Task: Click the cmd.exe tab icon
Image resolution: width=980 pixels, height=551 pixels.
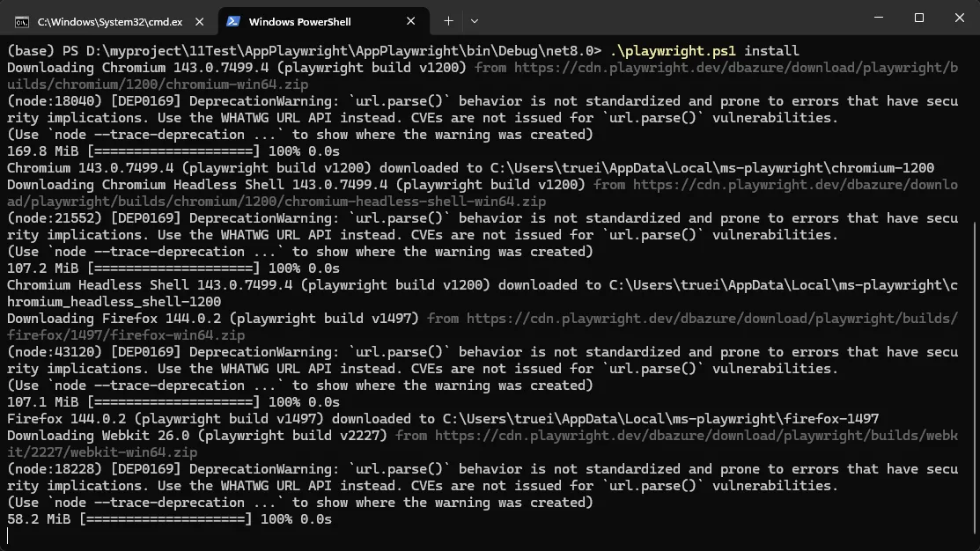Action: [20, 20]
